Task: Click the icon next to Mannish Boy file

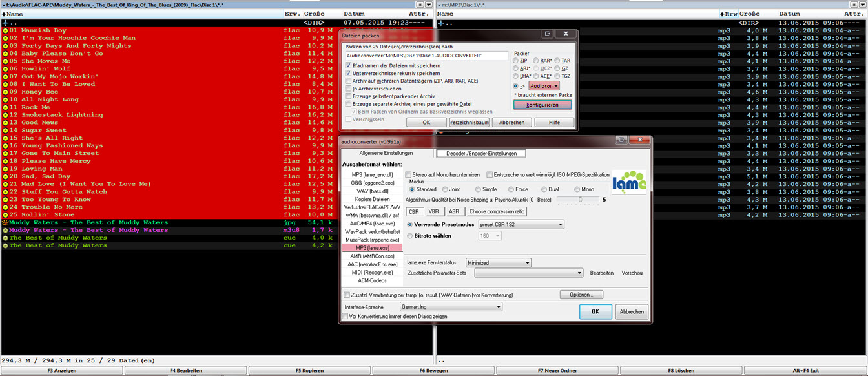Action: point(5,30)
